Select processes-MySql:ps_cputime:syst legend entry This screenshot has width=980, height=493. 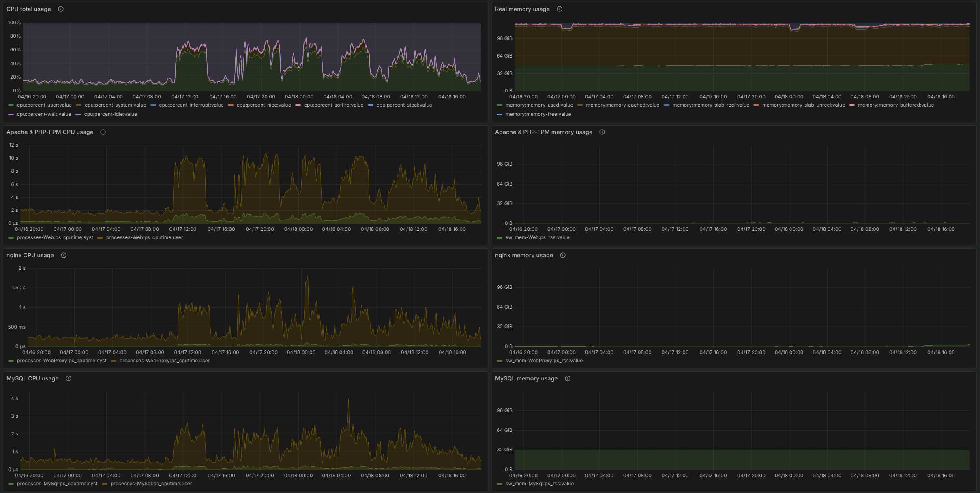tap(57, 484)
